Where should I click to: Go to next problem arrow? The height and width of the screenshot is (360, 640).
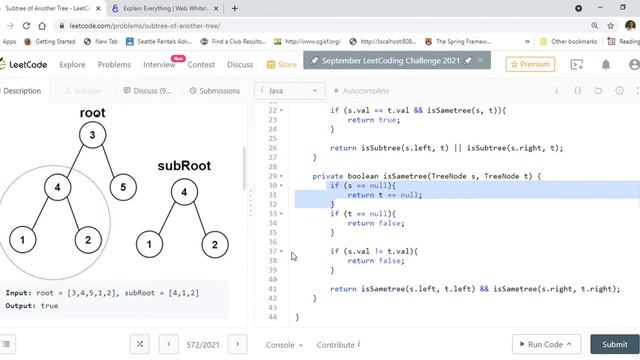pos(238,344)
